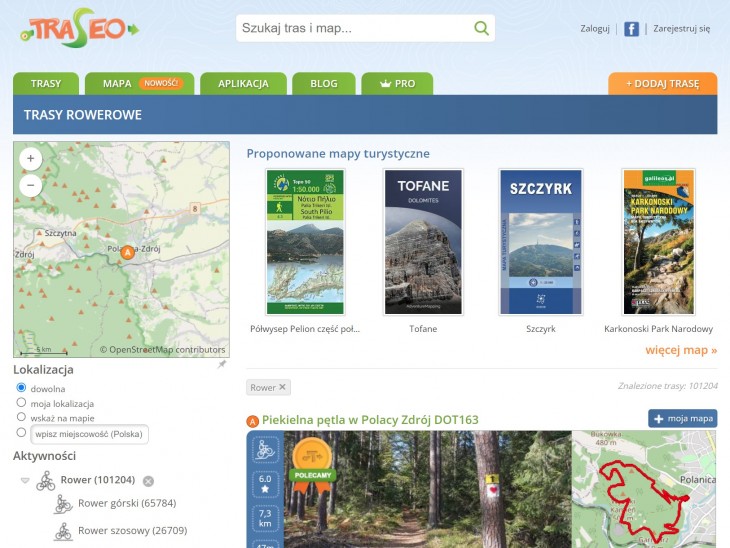Click the Rower bicycle icon

click(46, 480)
